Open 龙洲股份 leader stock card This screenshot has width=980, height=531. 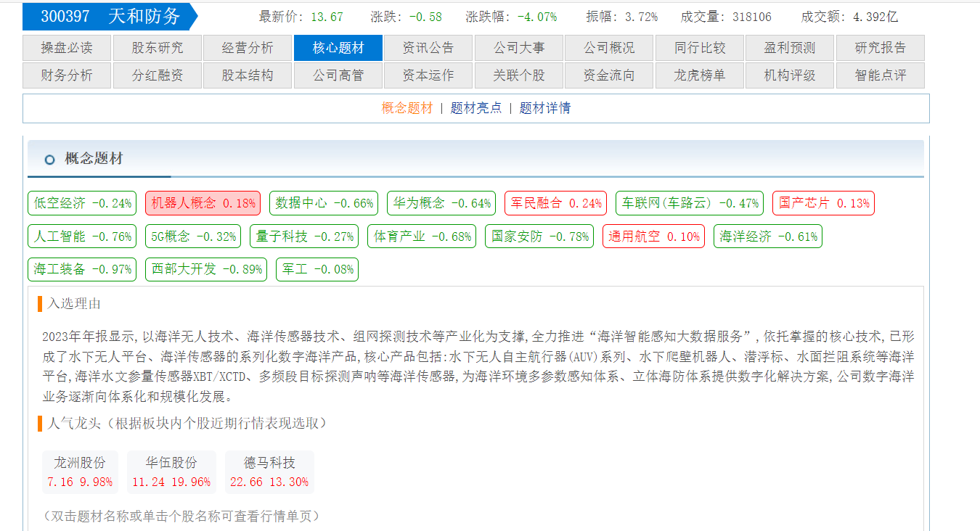pyautogui.click(x=80, y=472)
